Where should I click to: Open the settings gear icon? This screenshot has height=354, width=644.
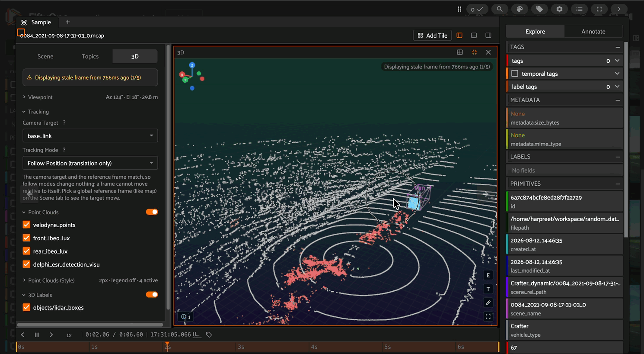tap(559, 9)
